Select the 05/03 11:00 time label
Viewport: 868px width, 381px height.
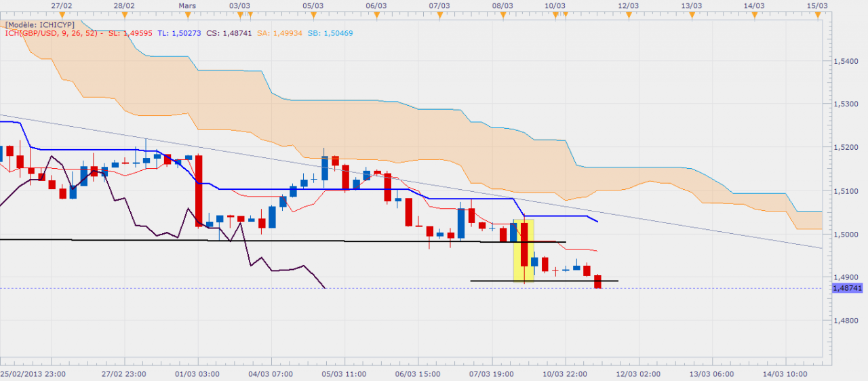344,374
